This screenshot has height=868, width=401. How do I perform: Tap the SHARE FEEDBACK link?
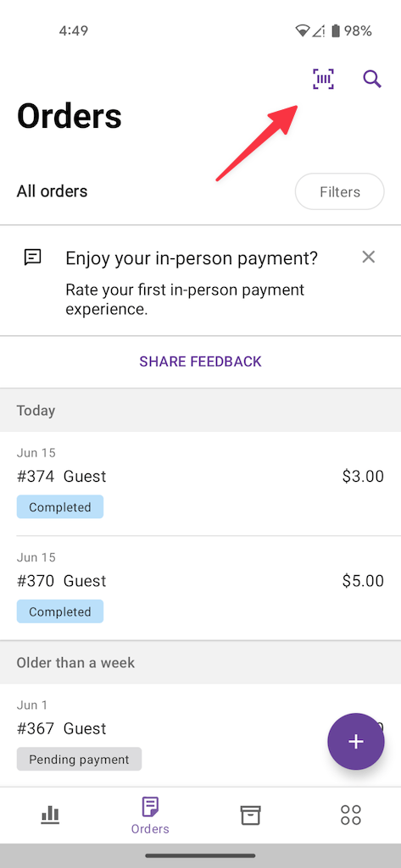pos(200,362)
